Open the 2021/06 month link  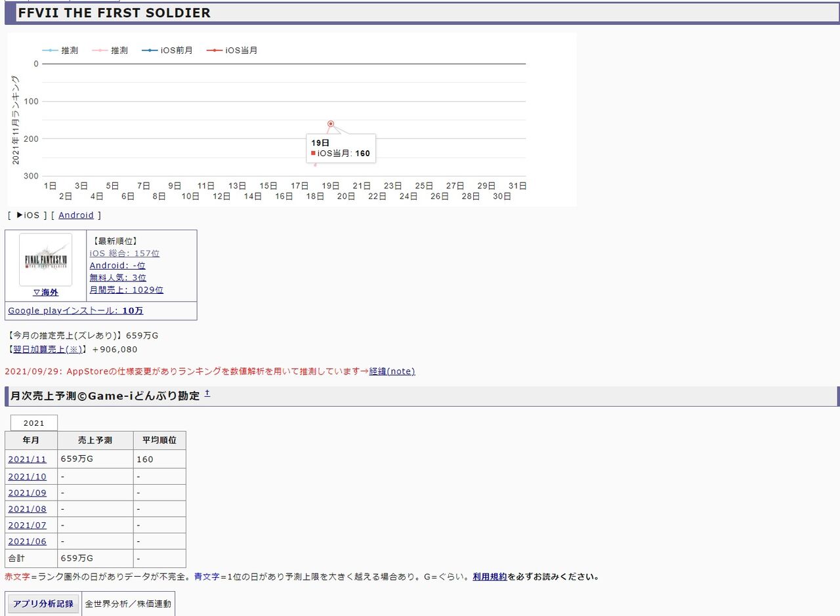28,542
